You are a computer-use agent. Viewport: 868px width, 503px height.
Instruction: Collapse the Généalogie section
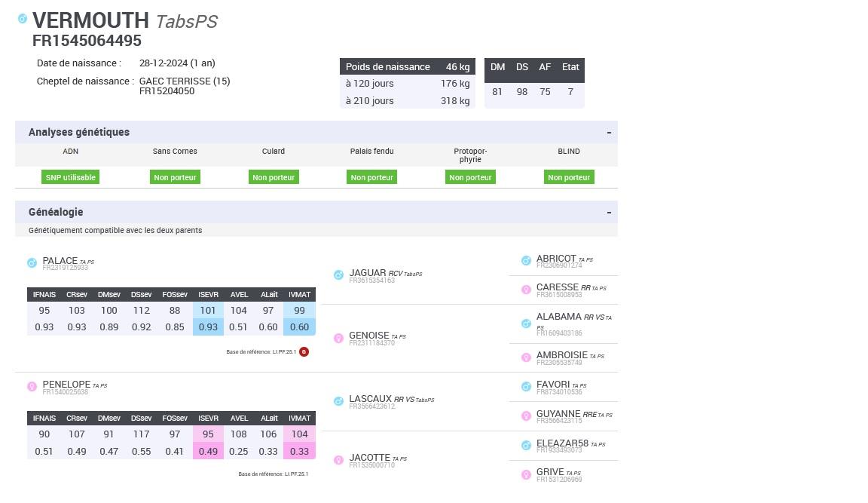pyautogui.click(x=608, y=213)
